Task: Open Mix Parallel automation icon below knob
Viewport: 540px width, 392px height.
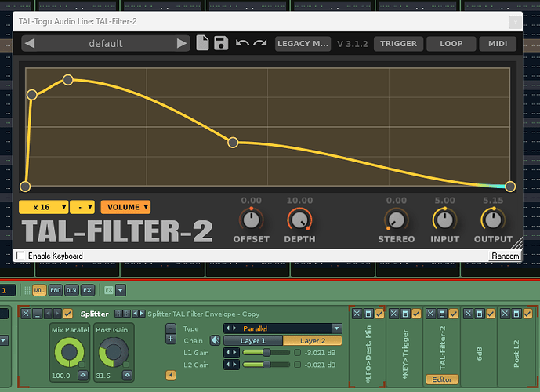Action: click(83, 375)
